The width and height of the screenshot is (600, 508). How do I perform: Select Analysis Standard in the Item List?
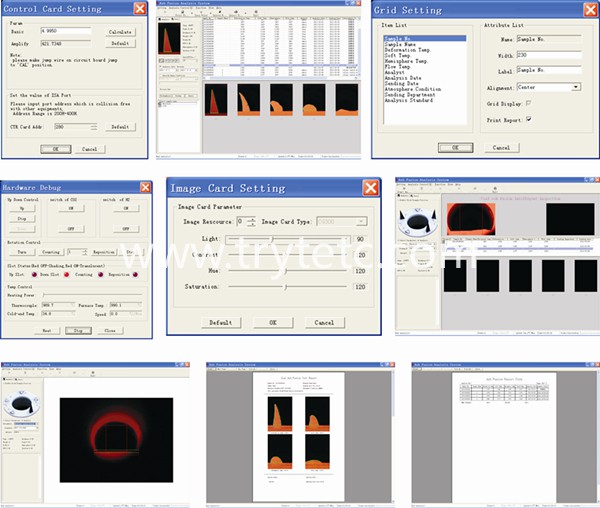point(409,100)
